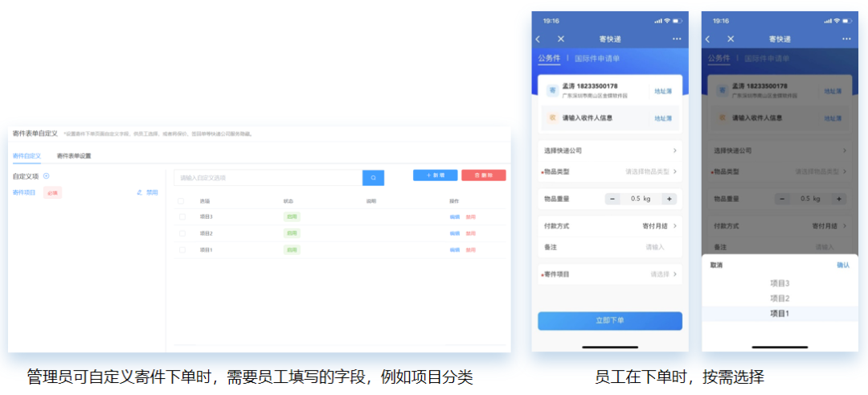Click 编辑 link in 项目2 row
Screen dimensions: 868x395
455,234
